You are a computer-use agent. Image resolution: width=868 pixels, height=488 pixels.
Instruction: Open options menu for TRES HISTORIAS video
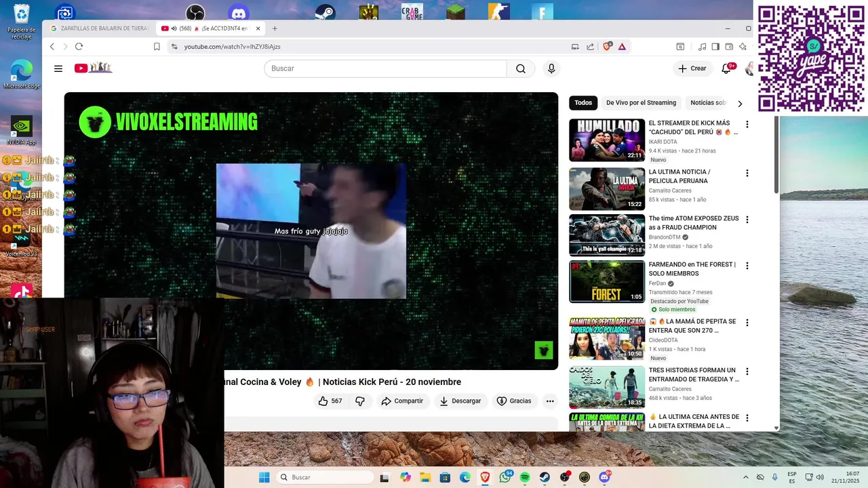coord(747,371)
